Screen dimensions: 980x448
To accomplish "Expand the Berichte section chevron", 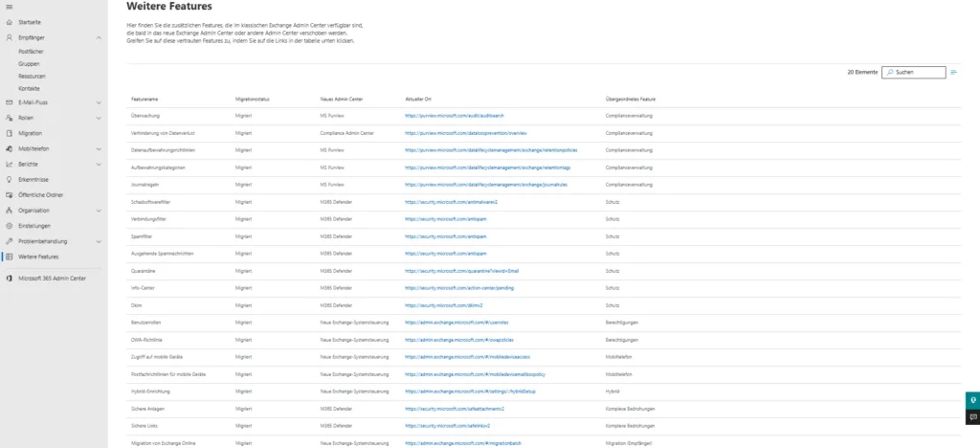I will click(x=100, y=164).
